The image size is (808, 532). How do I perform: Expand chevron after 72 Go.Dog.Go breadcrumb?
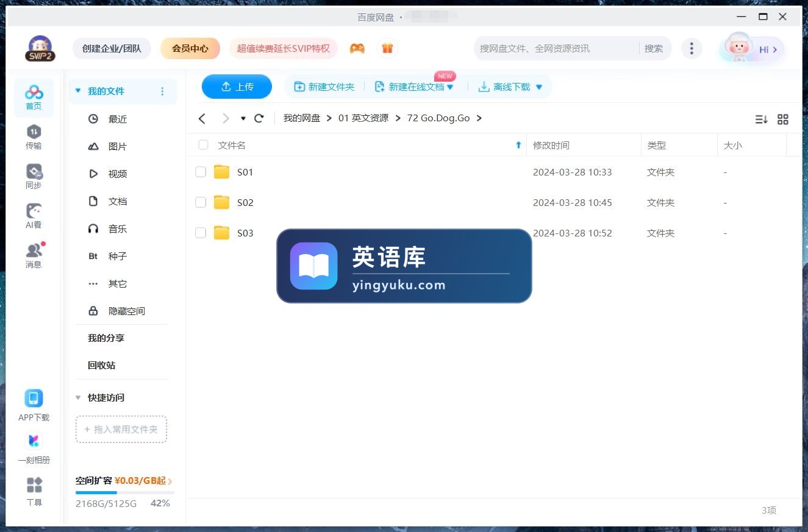[x=479, y=118]
